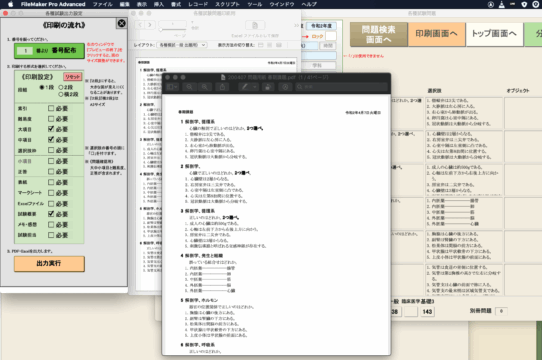Select the markup pen tool in PDF preview
The width and height of the screenshot is (542, 360).
click(245, 87)
